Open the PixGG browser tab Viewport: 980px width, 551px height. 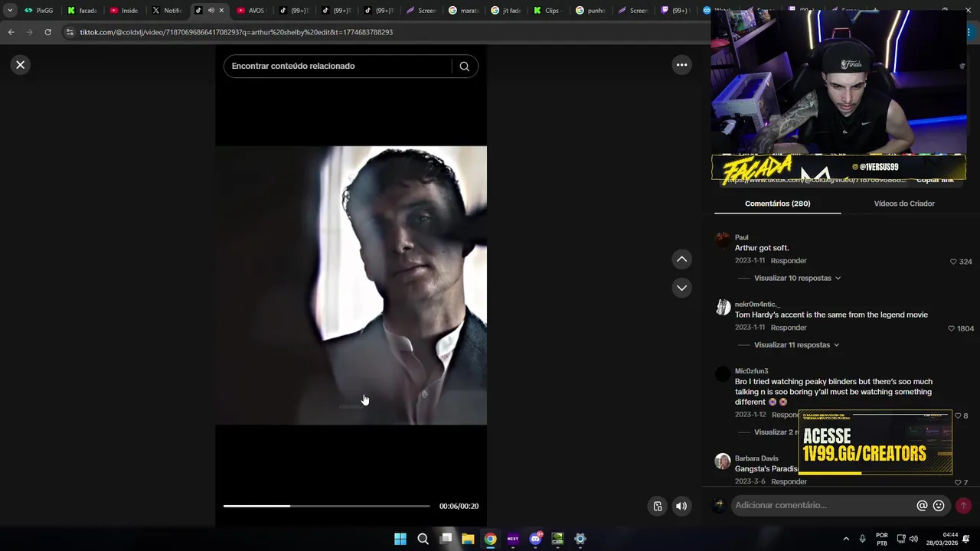[40, 11]
